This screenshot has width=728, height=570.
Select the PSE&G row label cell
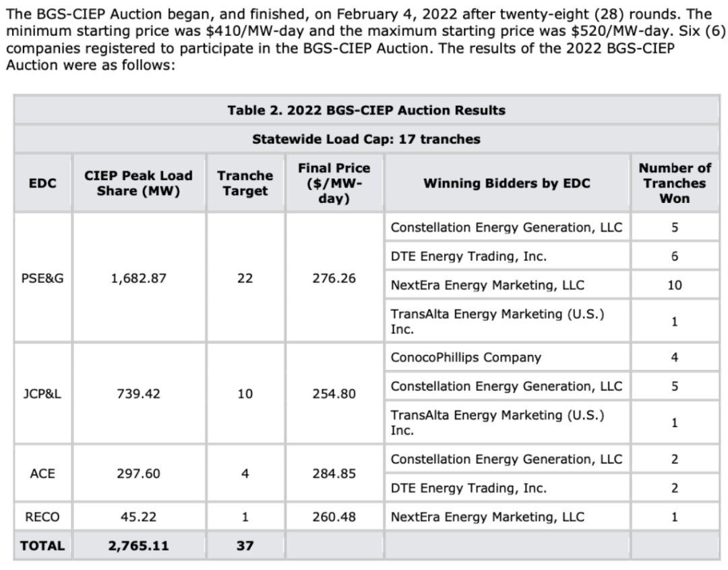click(x=43, y=278)
